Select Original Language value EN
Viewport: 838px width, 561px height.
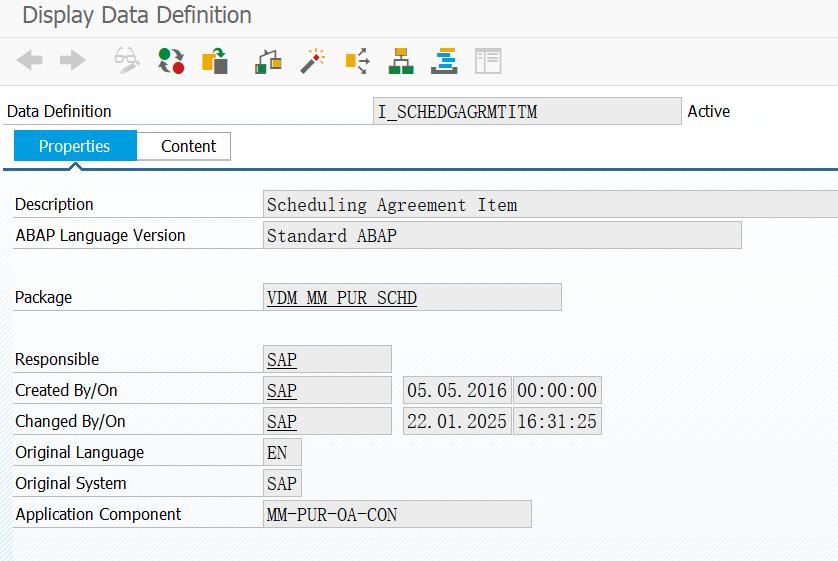(x=282, y=452)
